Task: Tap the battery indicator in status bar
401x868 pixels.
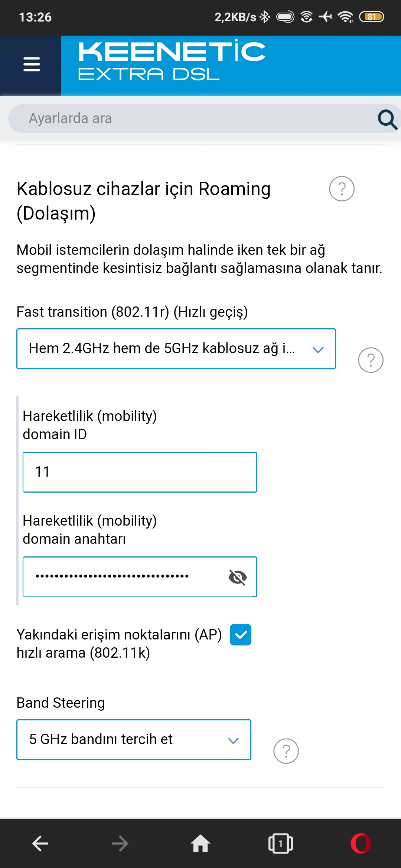Action: click(x=371, y=17)
